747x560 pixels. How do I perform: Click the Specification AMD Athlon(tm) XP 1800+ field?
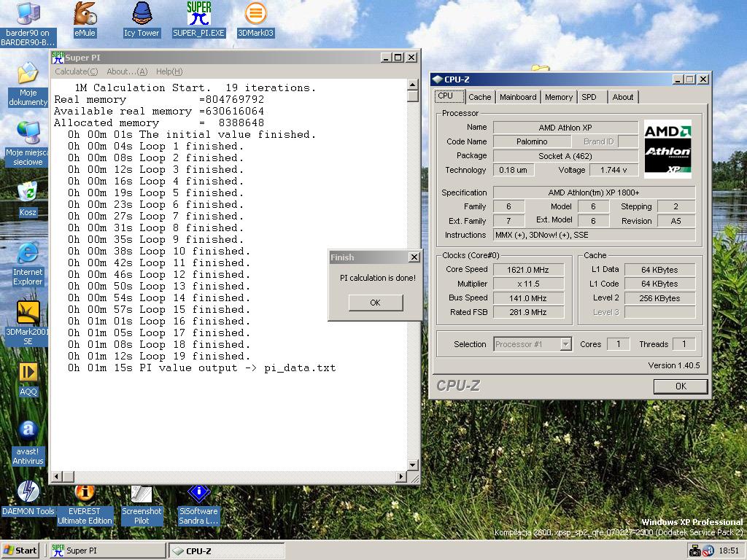pyautogui.click(x=594, y=192)
